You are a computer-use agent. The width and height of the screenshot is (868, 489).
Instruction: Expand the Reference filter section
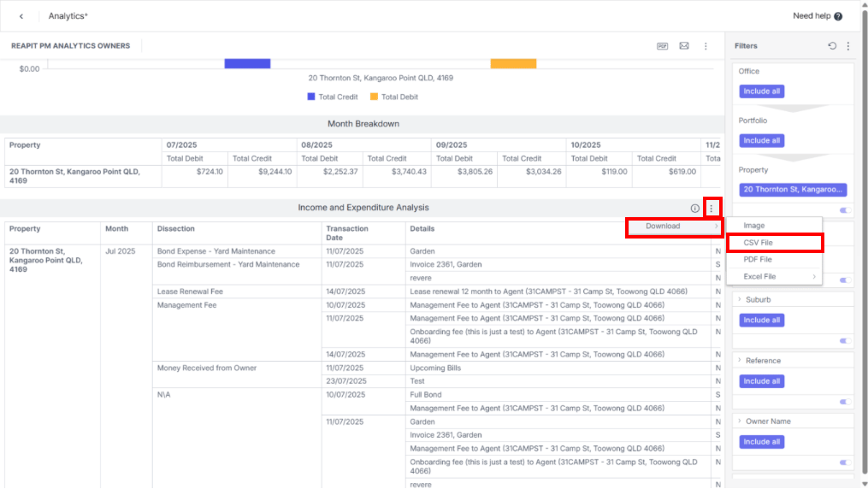pos(740,360)
